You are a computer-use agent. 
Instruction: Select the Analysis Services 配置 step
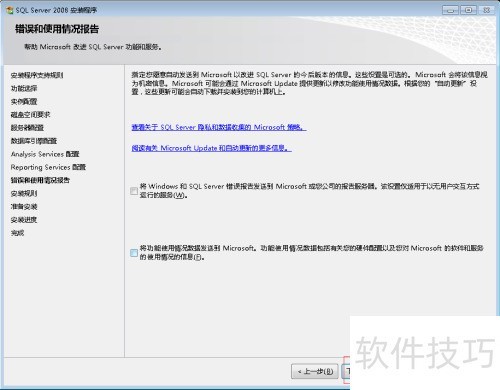45,154
